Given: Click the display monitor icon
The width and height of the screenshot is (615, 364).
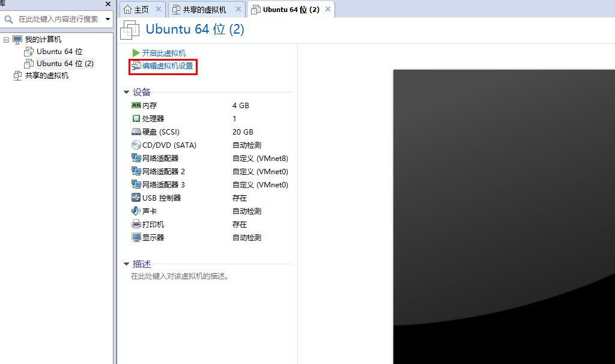Looking at the screenshot, I should (136, 238).
